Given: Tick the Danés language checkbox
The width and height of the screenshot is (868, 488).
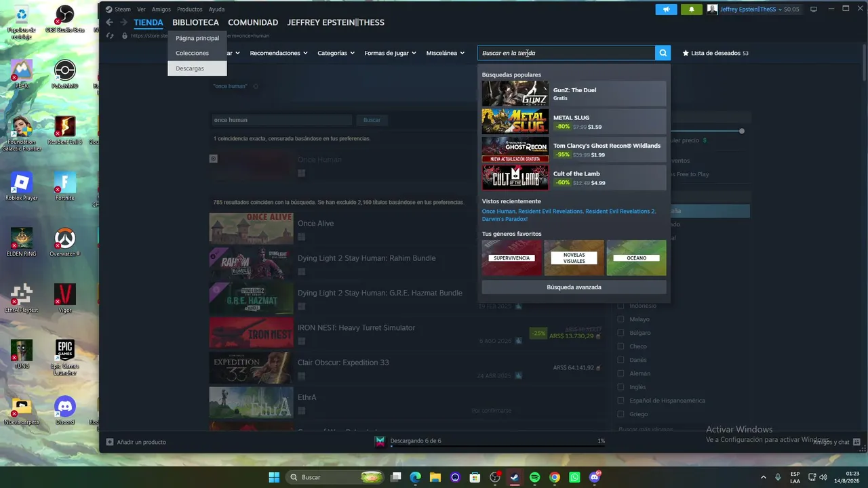Looking at the screenshot, I should 620,360.
